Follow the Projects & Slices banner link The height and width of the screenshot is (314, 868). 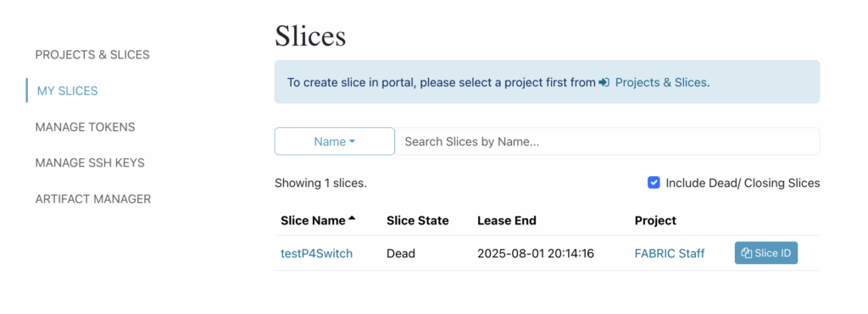pyautogui.click(x=661, y=82)
